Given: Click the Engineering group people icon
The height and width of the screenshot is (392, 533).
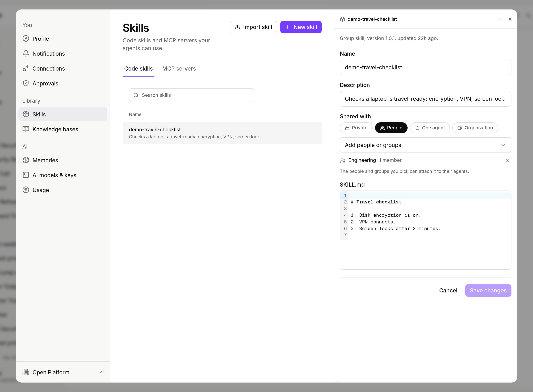Looking at the screenshot, I should pyautogui.click(x=342, y=161).
